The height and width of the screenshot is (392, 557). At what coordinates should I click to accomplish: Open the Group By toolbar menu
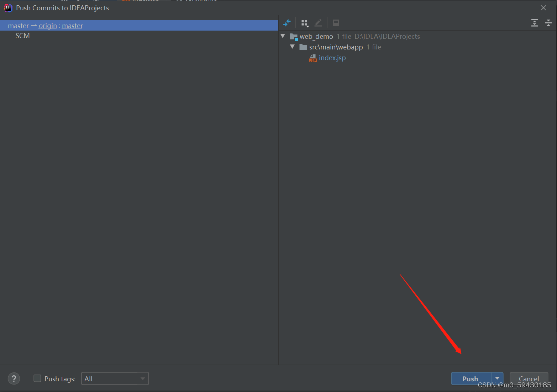[305, 23]
